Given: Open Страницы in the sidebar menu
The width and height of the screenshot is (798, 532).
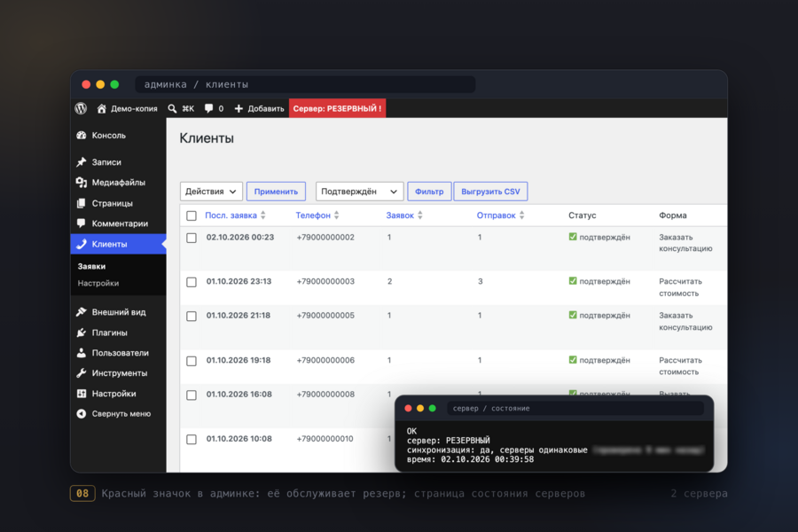Looking at the screenshot, I should coord(118,203).
